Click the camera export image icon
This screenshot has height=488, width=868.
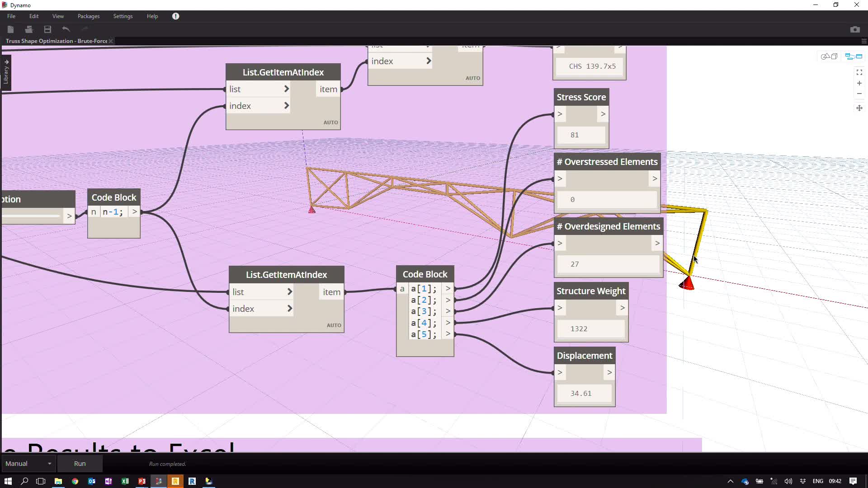[x=854, y=29]
